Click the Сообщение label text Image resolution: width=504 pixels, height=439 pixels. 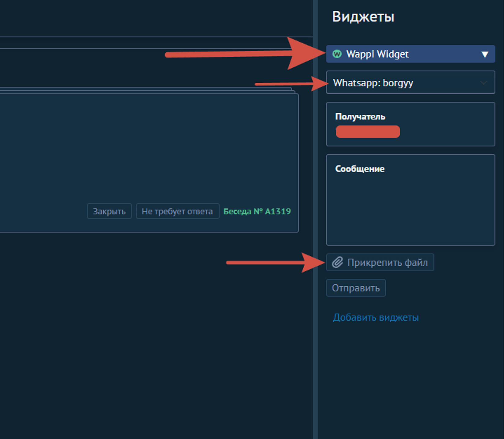point(360,169)
